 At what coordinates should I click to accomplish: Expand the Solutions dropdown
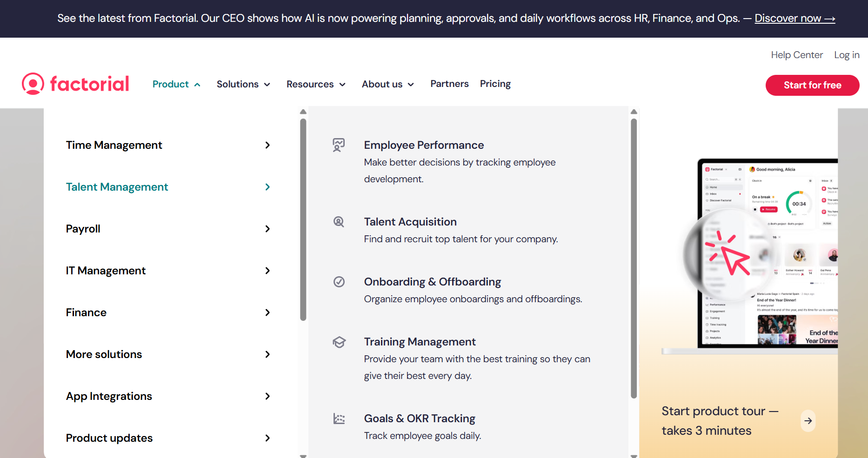click(x=243, y=84)
